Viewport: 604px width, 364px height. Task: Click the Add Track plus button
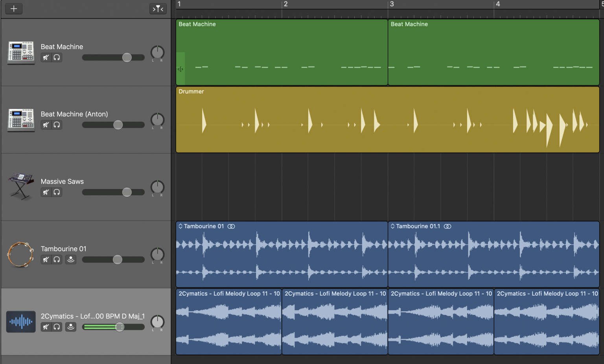pos(13,8)
